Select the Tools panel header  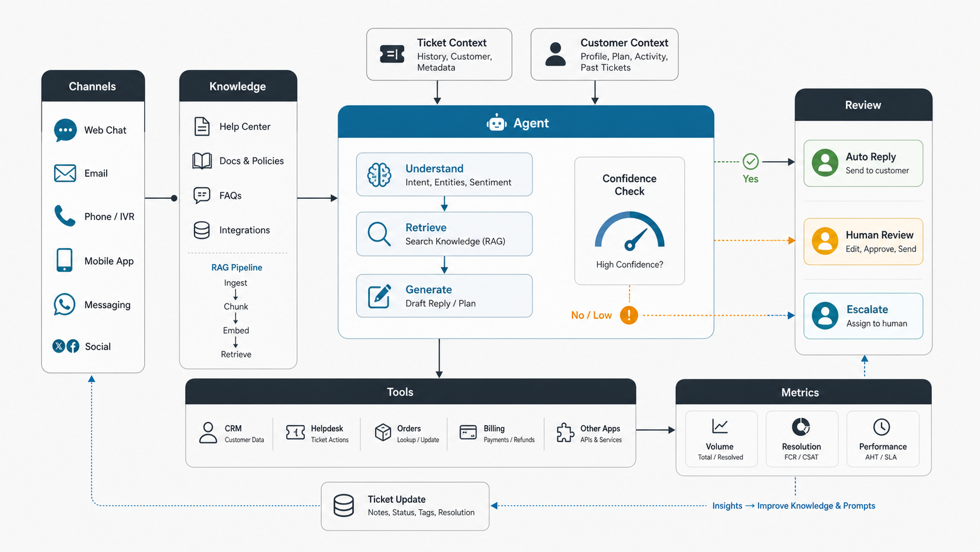(x=410, y=392)
